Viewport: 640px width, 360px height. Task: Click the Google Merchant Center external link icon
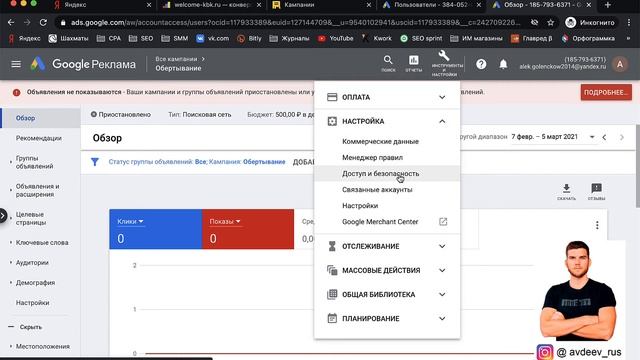(443, 222)
